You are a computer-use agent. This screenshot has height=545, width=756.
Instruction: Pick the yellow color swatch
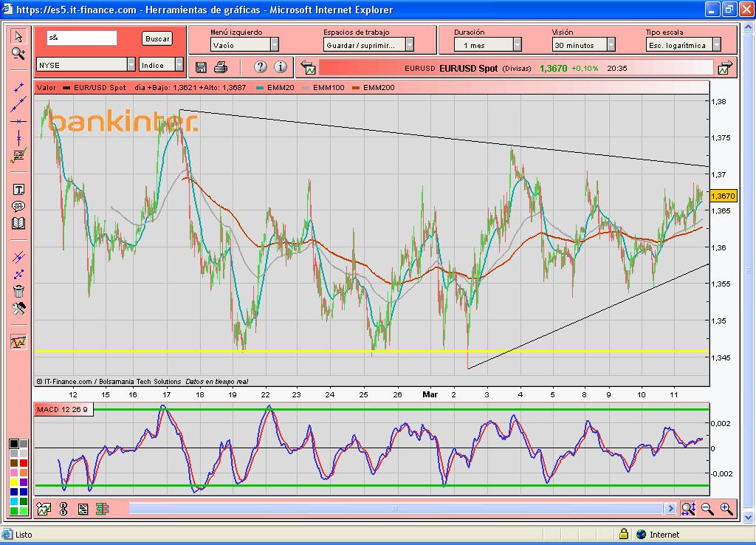coord(13,482)
